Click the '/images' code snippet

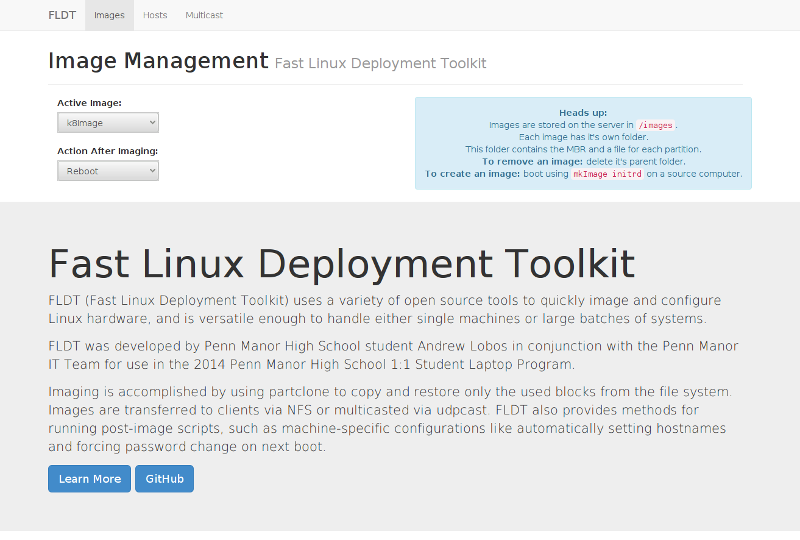[656, 125]
